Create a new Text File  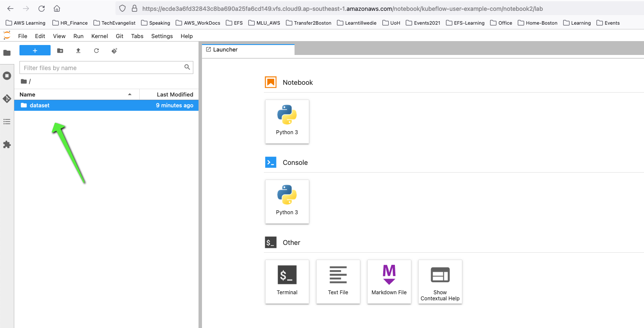click(x=338, y=282)
